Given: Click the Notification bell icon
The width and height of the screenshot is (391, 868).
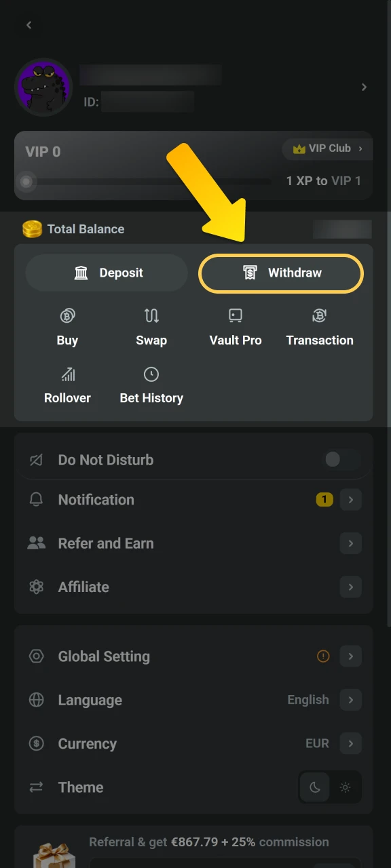Looking at the screenshot, I should (36, 500).
